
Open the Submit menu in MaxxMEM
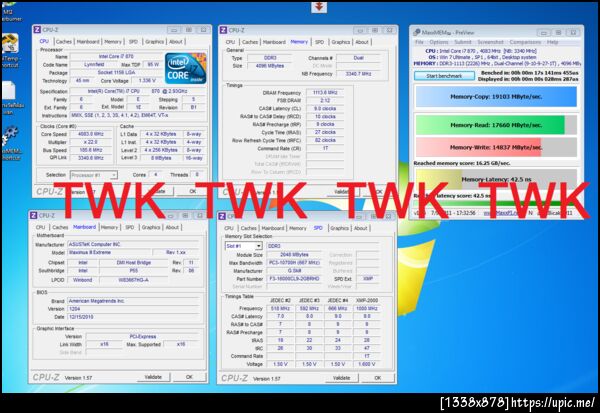462,42
